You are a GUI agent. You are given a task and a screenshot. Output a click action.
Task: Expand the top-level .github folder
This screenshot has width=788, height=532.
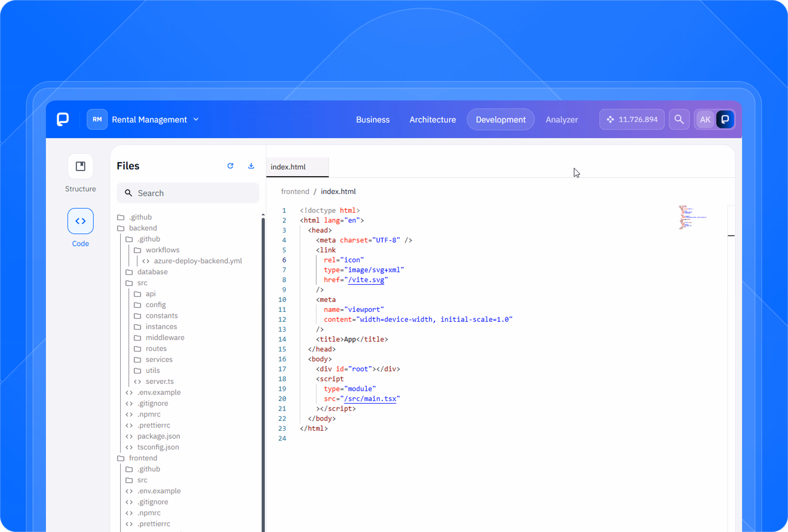(135, 217)
